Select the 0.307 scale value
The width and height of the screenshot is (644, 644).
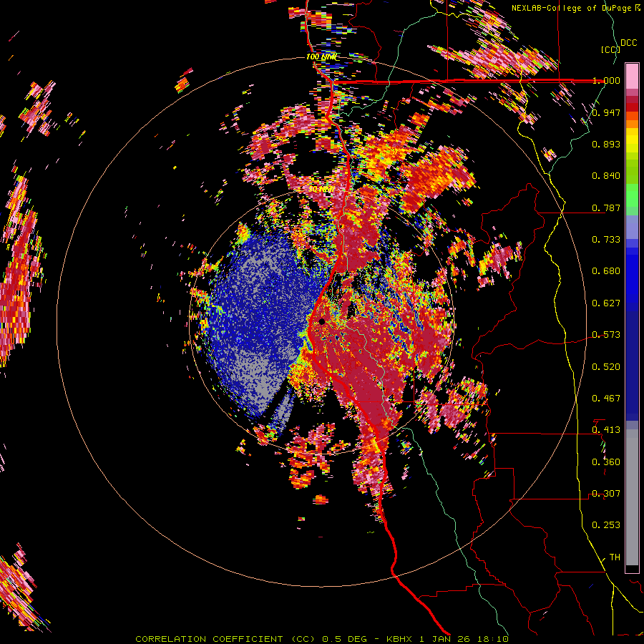pyautogui.click(x=606, y=493)
